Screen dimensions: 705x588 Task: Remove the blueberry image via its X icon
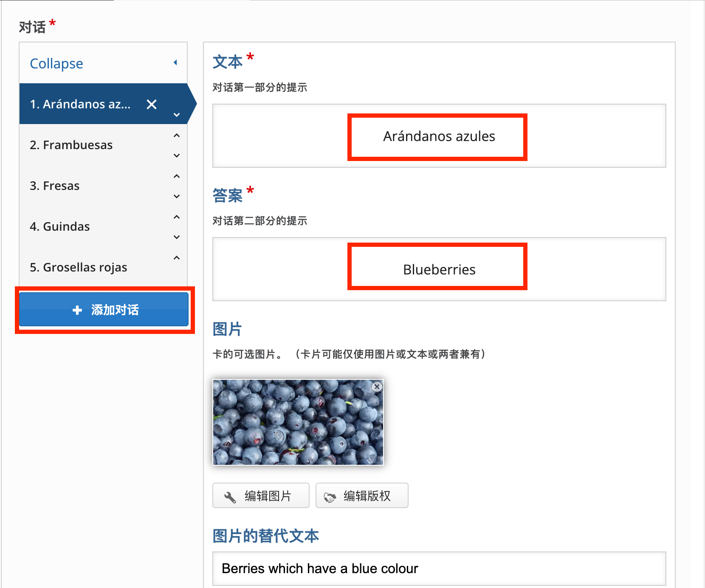(x=377, y=387)
